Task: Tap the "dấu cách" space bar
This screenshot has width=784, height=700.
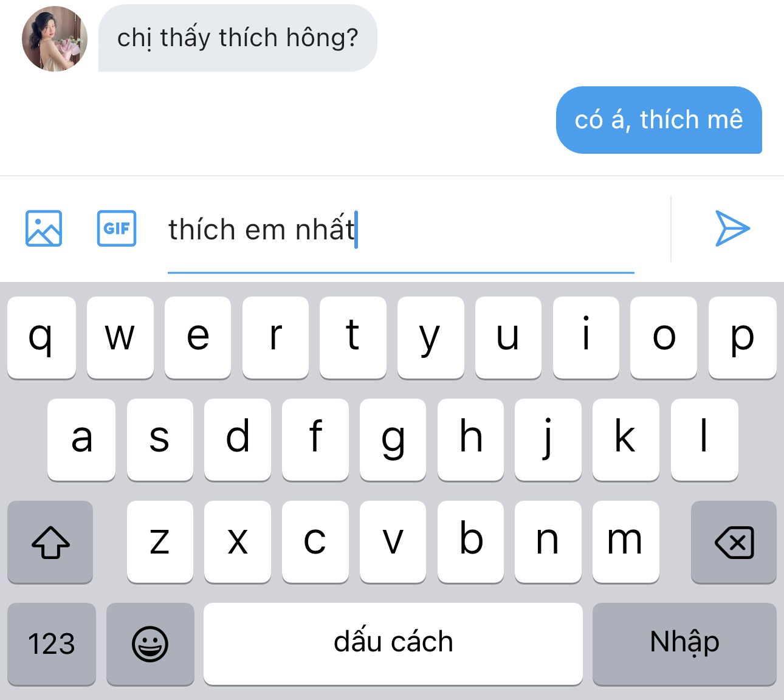Action: coord(393,644)
